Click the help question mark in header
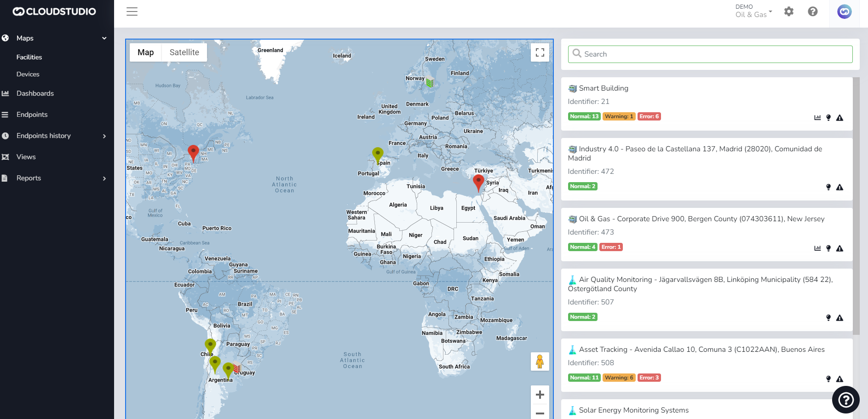 813,11
